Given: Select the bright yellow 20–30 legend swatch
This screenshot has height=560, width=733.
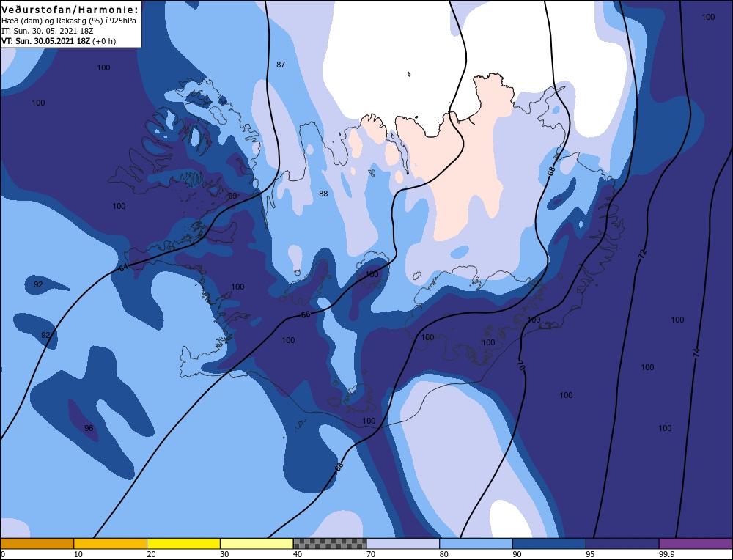Looking at the screenshot, I should click(183, 544).
